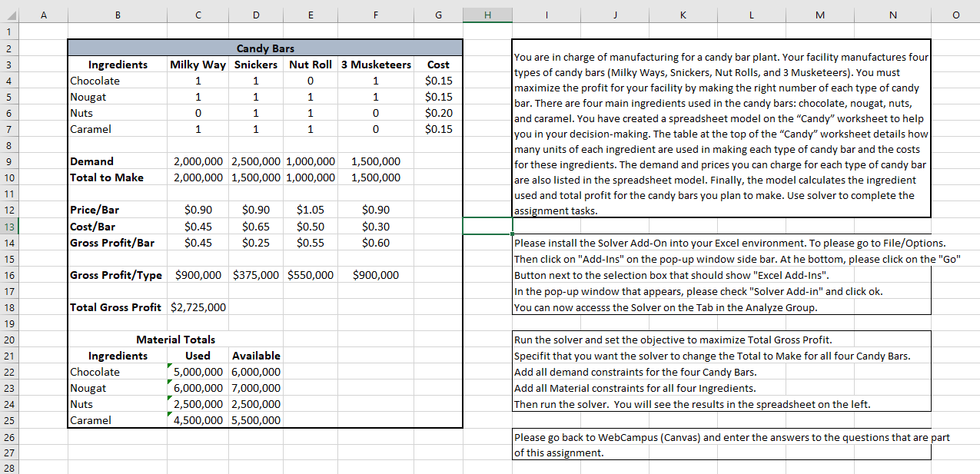Viewport: 980px width, 474px height.
Task: Click the 'Candy Bars' title cell
Action: point(265,48)
